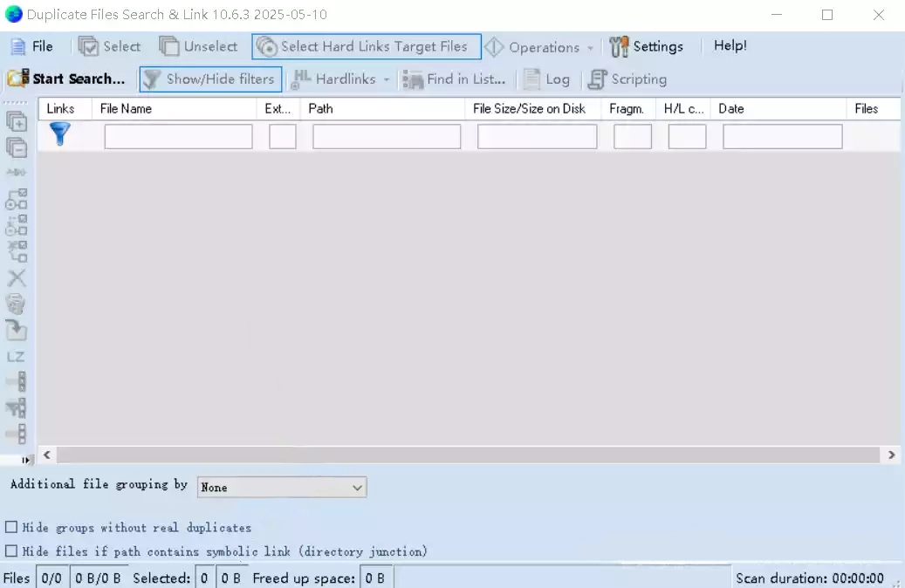
Task: Click the move-to-folder arrow icon
Action: click(17, 330)
